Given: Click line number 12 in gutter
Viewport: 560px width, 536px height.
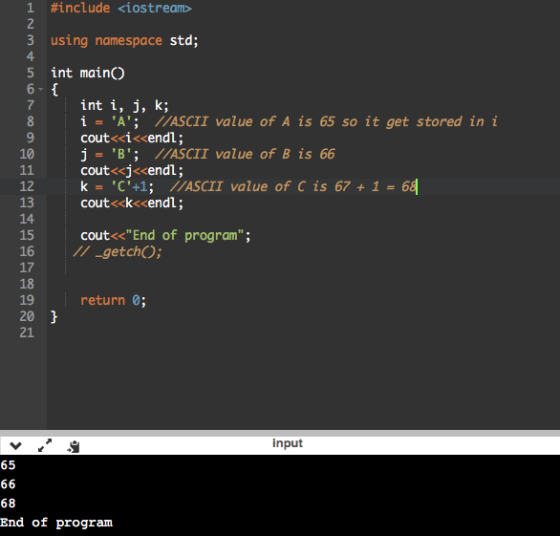Looking at the screenshot, I should coord(27,186).
